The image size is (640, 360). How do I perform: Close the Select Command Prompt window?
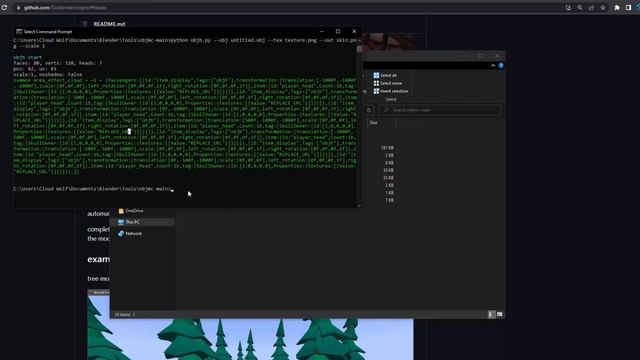click(x=354, y=31)
